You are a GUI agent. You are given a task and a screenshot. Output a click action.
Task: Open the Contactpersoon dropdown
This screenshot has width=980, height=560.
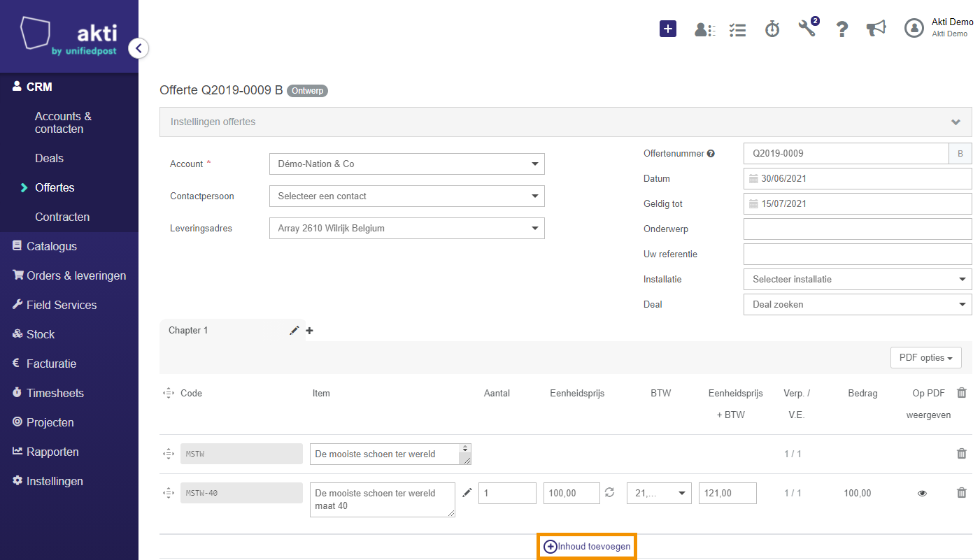coord(406,196)
